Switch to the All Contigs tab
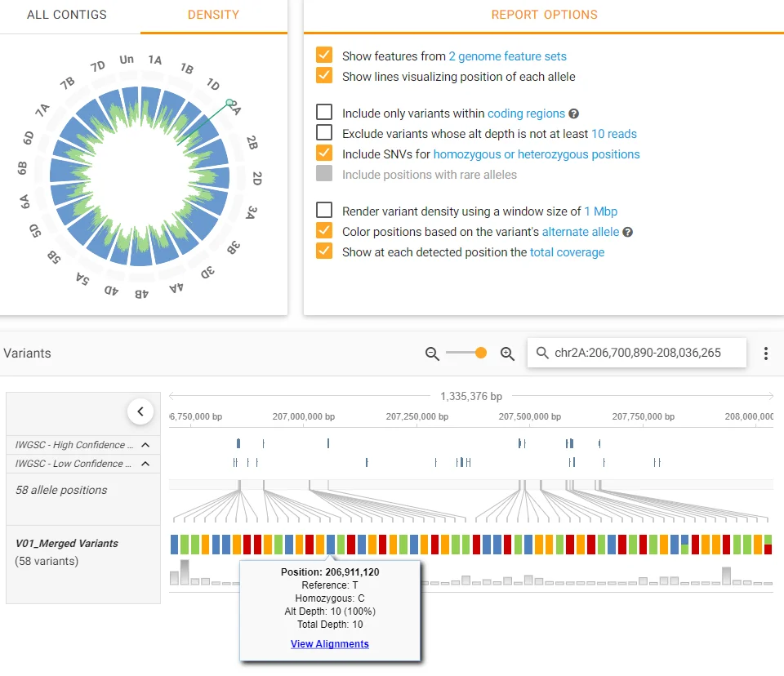This screenshot has height=676, width=784. pyautogui.click(x=67, y=15)
